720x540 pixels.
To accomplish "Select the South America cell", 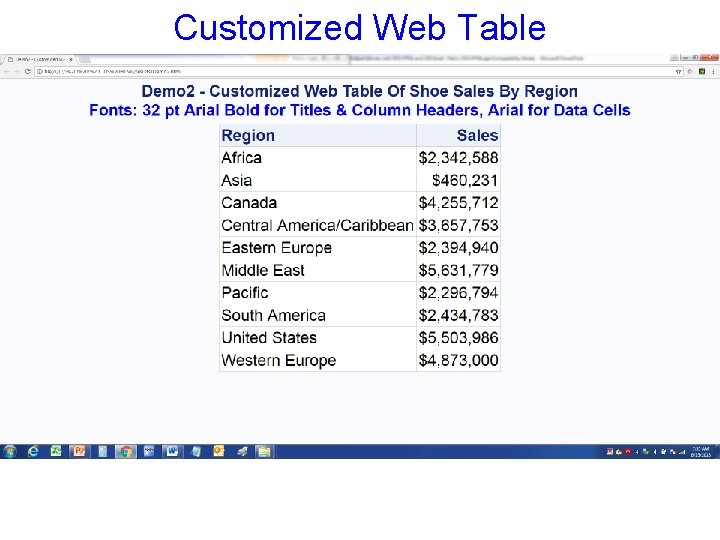I will click(318, 315).
